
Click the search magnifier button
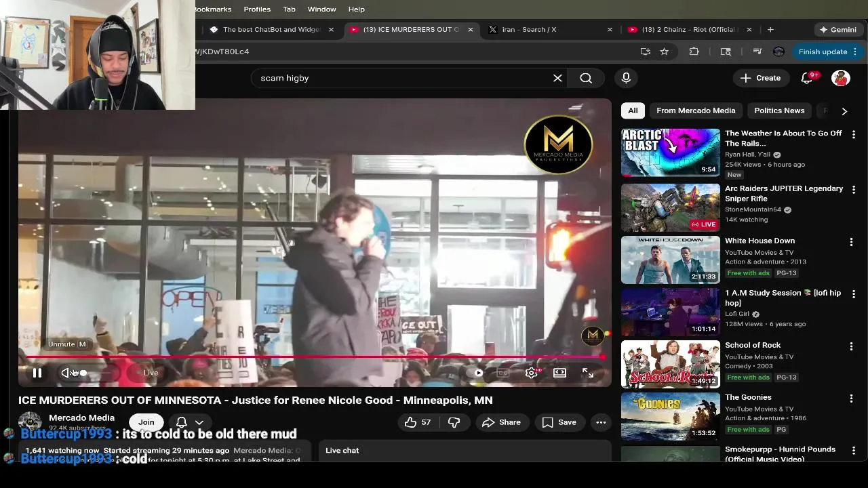point(586,78)
